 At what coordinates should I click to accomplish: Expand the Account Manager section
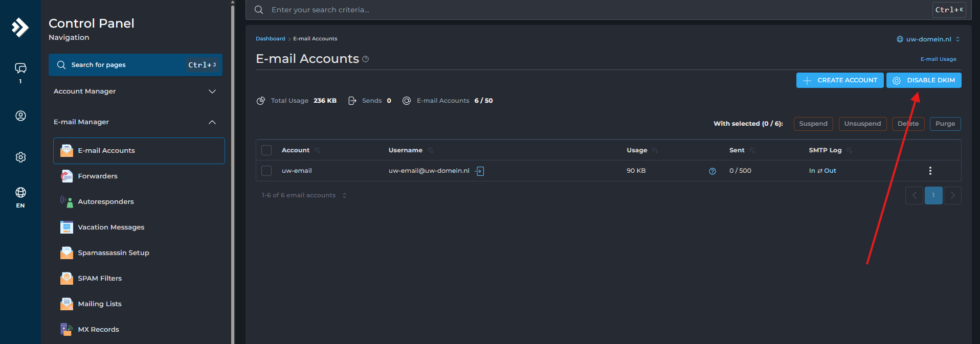[x=135, y=91]
